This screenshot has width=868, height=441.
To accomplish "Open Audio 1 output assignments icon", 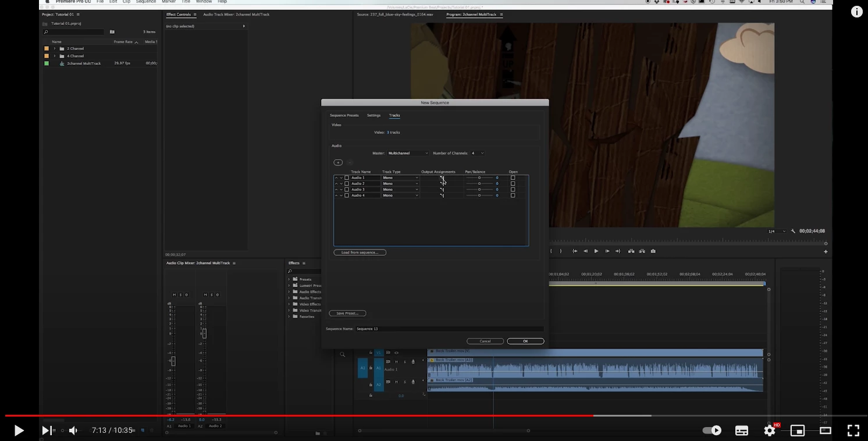I will click(x=442, y=177).
